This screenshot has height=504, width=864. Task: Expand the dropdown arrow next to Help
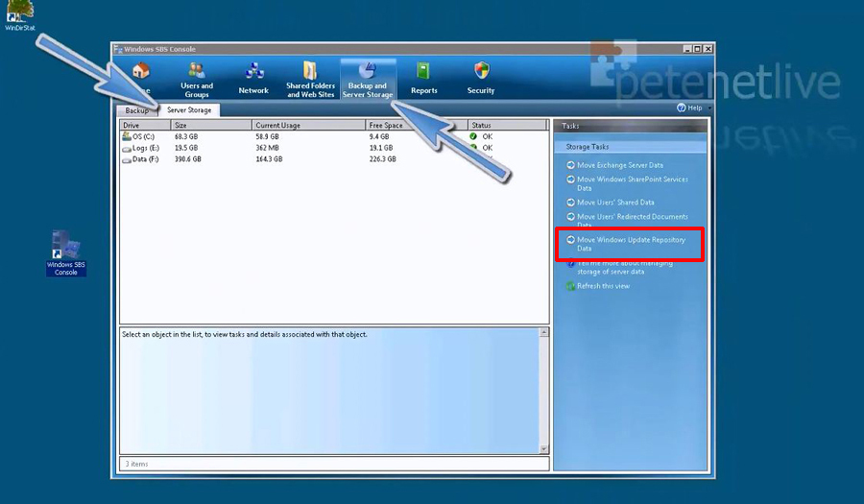[x=709, y=108]
